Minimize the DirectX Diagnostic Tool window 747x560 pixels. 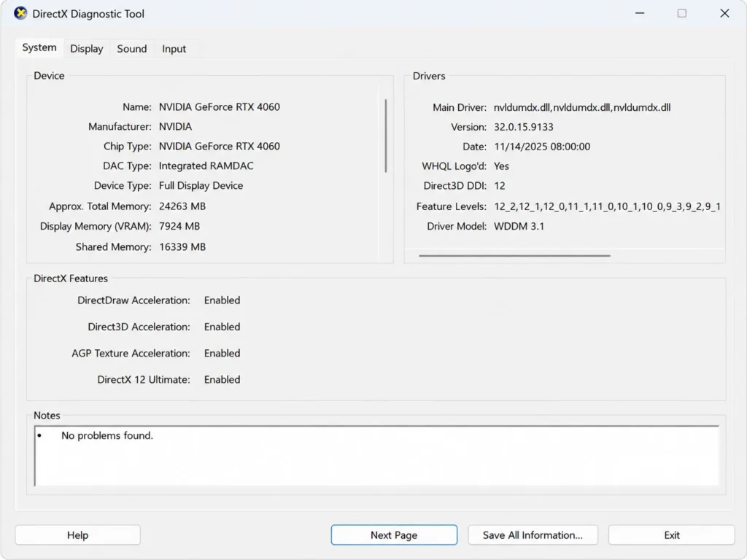pos(640,13)
